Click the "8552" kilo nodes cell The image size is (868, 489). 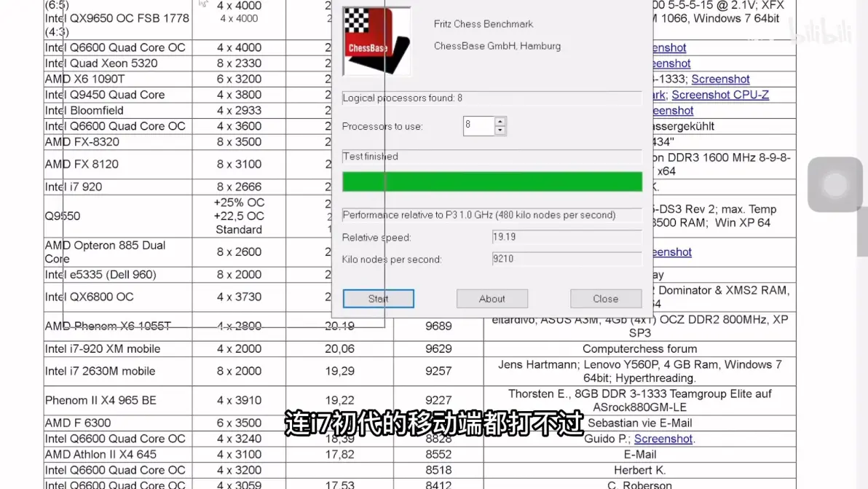(438, 455)
